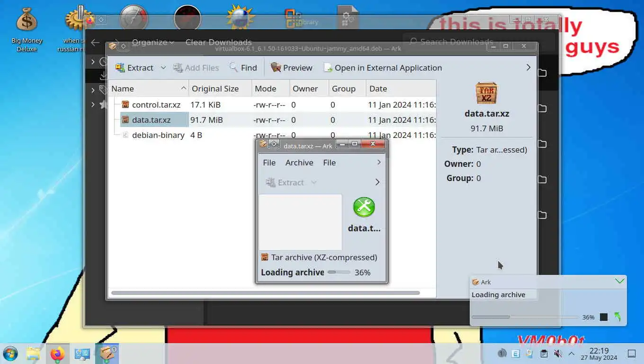644x364 pixels.
Task: Expand the menu bar overflow chevron in data.tar.xz window
Action: pyautogui.click(x=379, y=163)
